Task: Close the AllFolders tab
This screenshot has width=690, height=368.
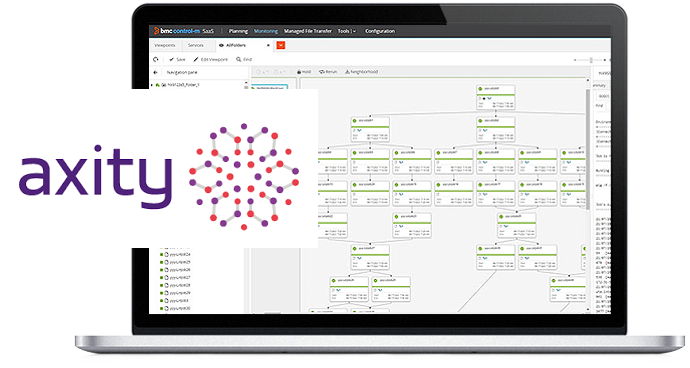Action: click(x=268, y=45)
